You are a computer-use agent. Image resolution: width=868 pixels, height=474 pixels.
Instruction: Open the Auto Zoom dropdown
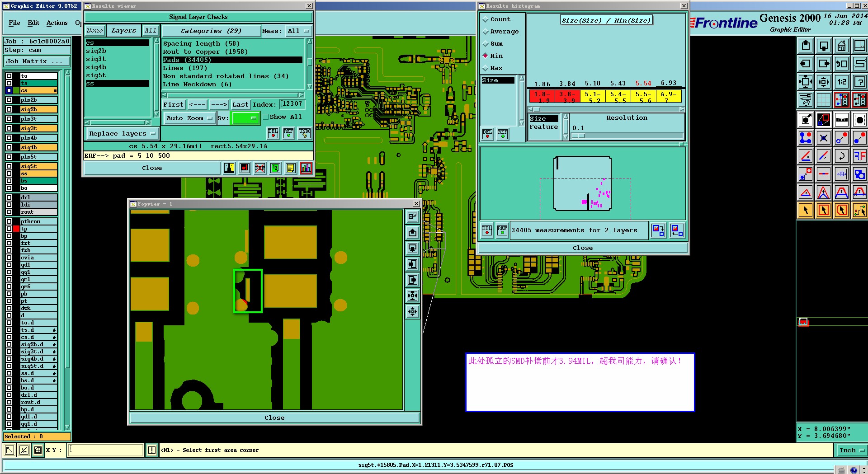[189, 118]
